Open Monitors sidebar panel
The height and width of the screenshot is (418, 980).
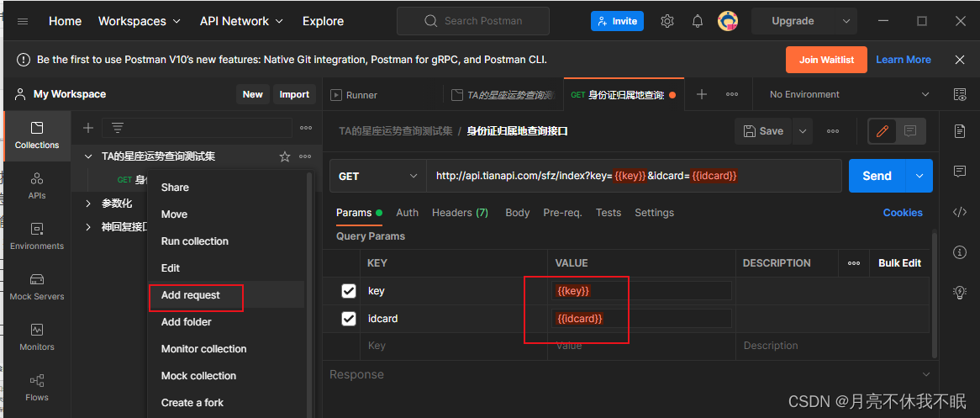37,337
